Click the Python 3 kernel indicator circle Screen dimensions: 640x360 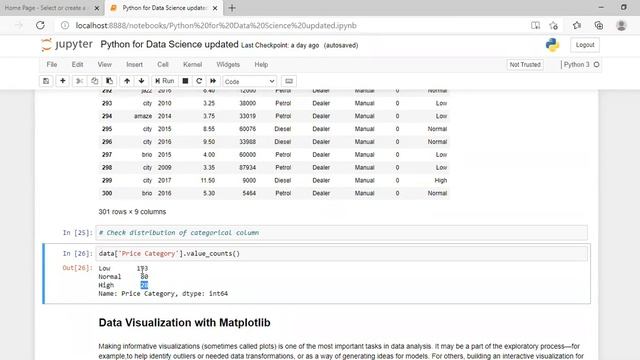[596, 64]
